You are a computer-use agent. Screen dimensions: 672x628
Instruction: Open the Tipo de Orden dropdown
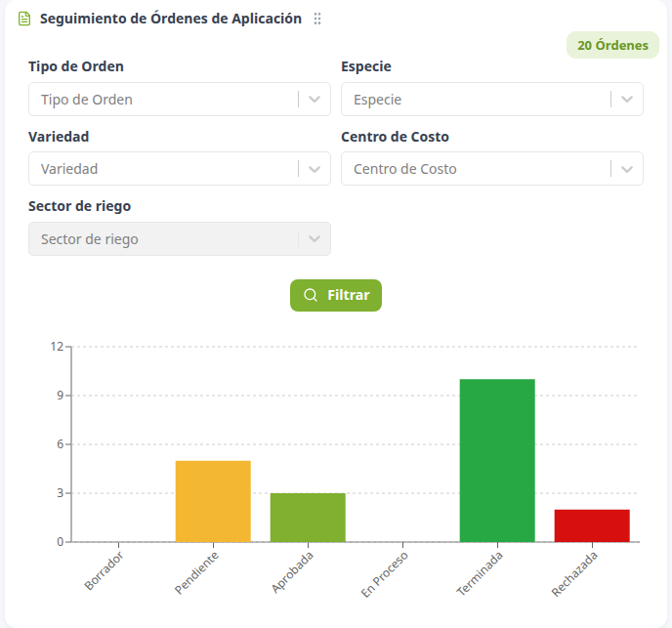(x=180, y=100)
